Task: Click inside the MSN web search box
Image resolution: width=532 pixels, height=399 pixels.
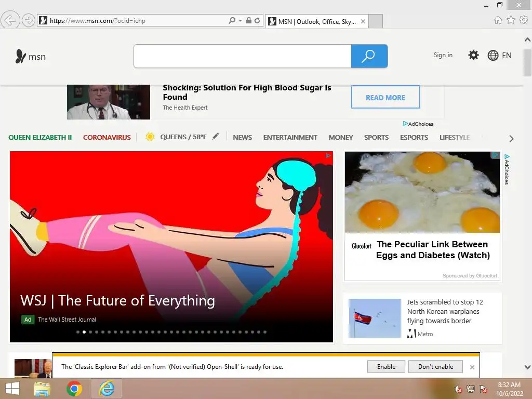Action: tap(243, 56)
